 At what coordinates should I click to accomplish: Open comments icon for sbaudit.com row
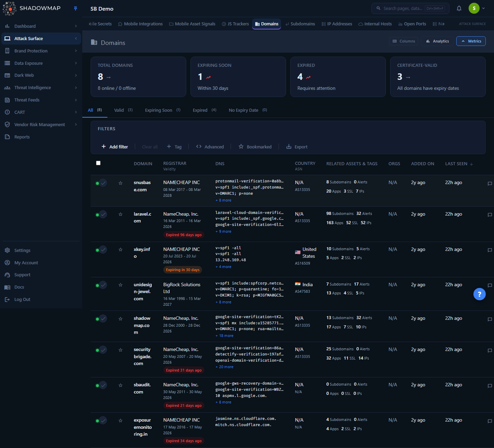pos(490,386)
